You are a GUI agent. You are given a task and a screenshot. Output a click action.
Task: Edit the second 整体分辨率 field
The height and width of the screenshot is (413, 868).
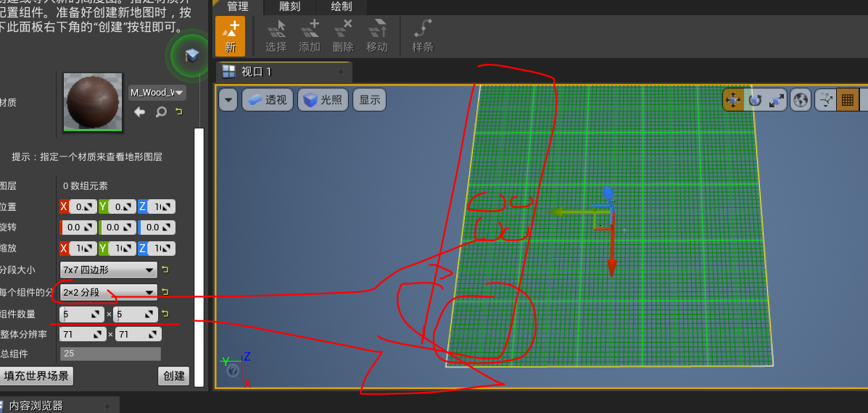pos(139,335)
